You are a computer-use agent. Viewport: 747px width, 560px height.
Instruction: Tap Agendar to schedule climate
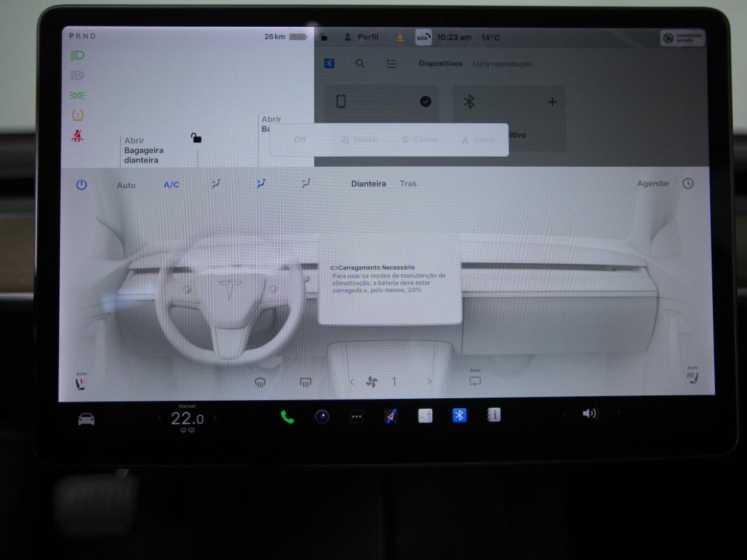click(653, 184)
